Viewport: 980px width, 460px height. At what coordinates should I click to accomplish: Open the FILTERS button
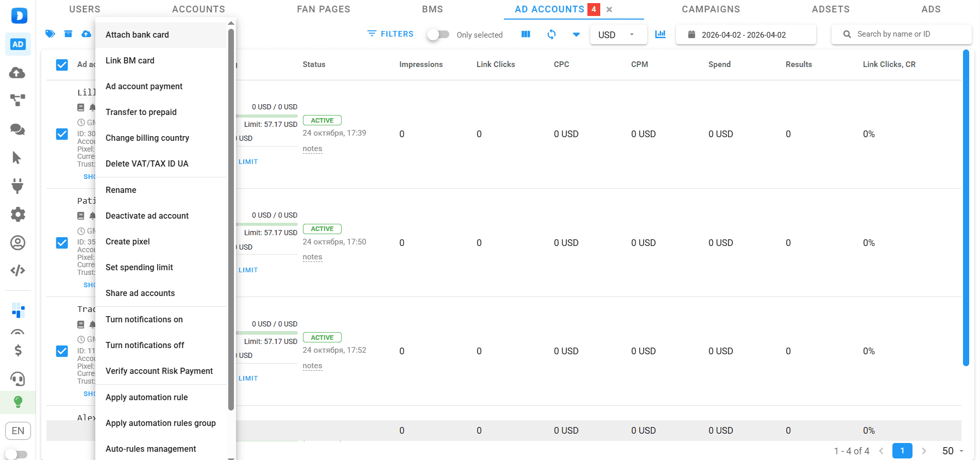[390, 34]
